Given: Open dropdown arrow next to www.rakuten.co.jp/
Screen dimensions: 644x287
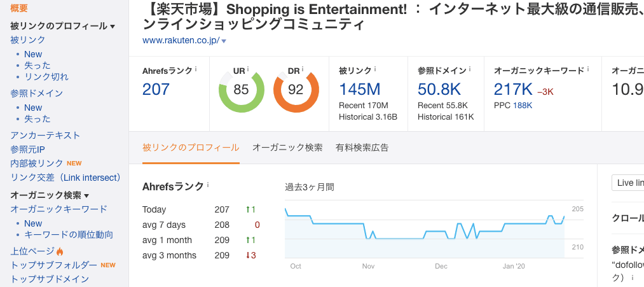Looking at the screenshot, I should tap(224, 41).
